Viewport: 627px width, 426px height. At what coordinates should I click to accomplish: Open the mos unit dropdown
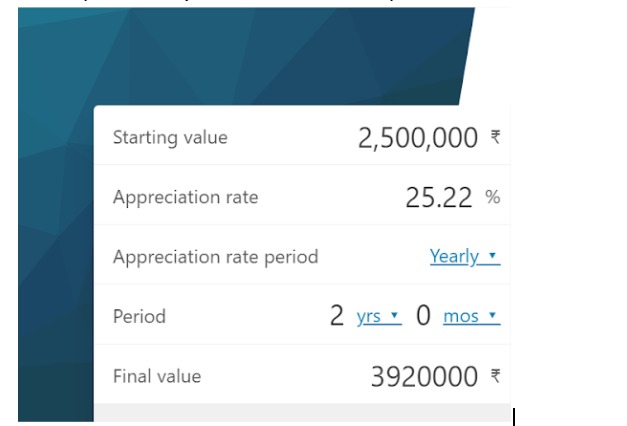pos(471,316)
